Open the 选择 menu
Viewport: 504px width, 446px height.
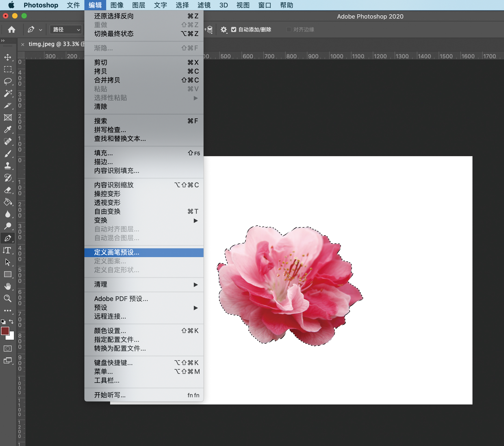182,5
